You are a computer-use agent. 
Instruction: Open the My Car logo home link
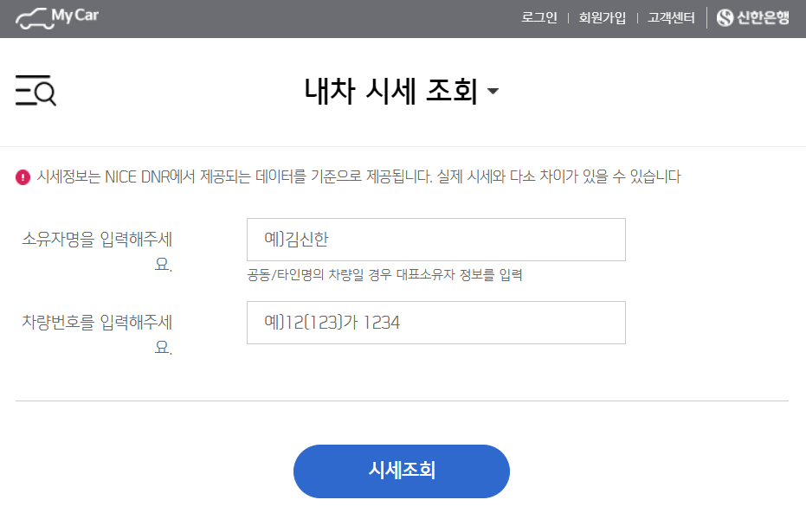(x=57, y=18)
